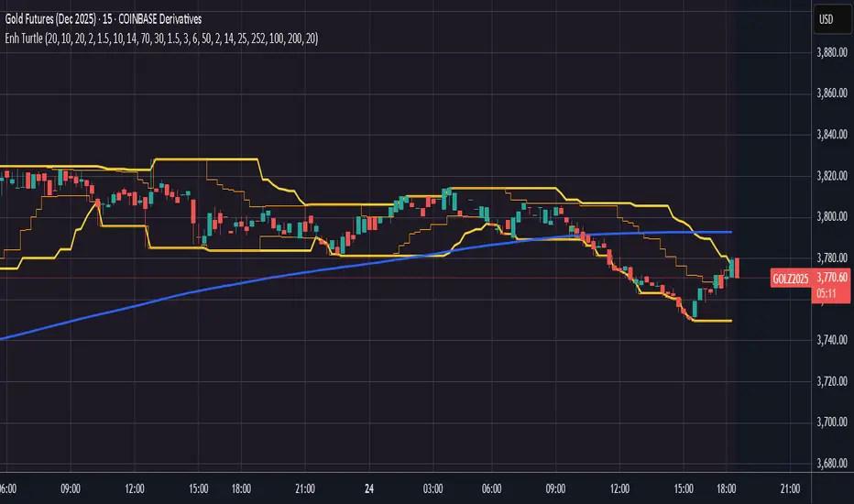Click the 3,800.00 price axis label
This screenshot has height=504, width=854.
click(x=832, y=216)
